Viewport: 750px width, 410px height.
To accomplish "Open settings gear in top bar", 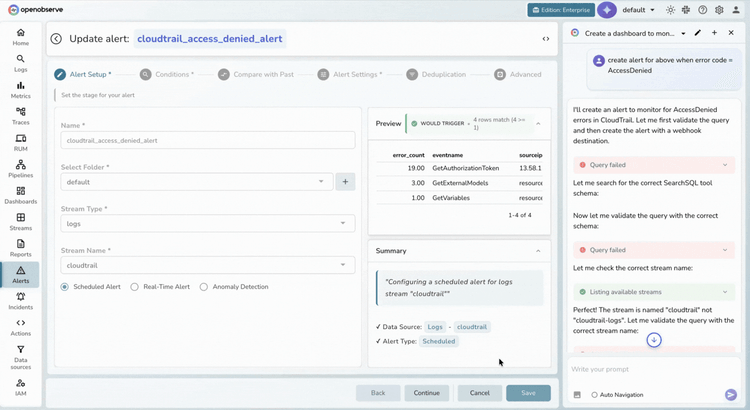I will 719,10.
